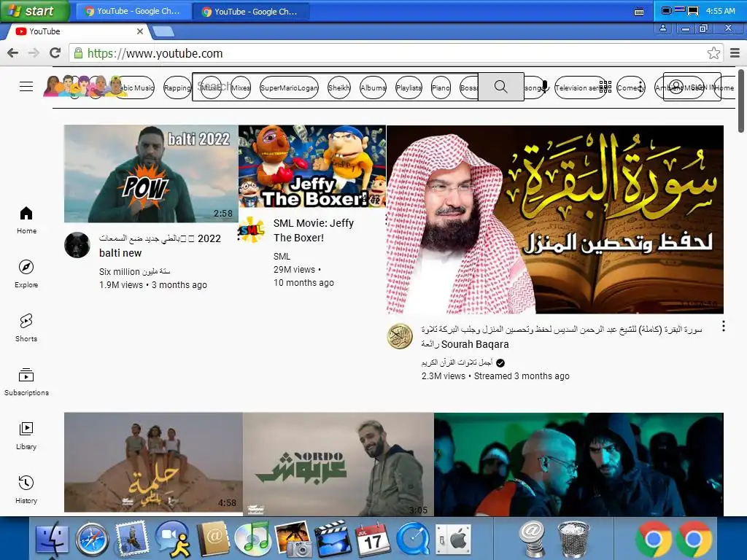Open iChat from the dock
Viewport: 747px width, 560px height.
coord(172,539)
